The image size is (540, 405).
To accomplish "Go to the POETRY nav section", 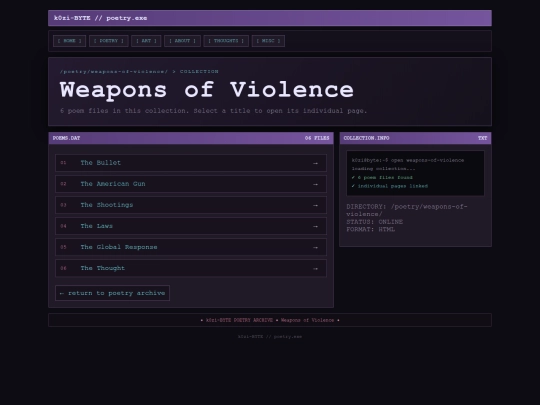I will pos(109,41).
